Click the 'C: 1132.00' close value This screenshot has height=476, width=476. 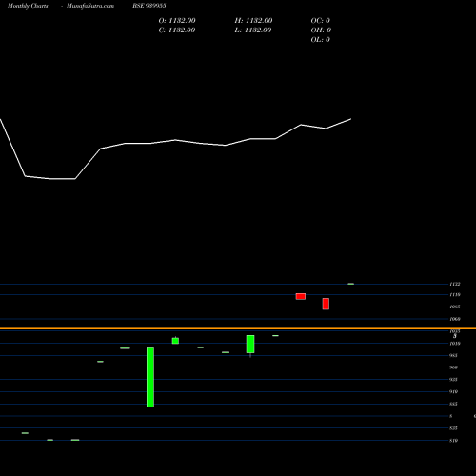(177, 30)
